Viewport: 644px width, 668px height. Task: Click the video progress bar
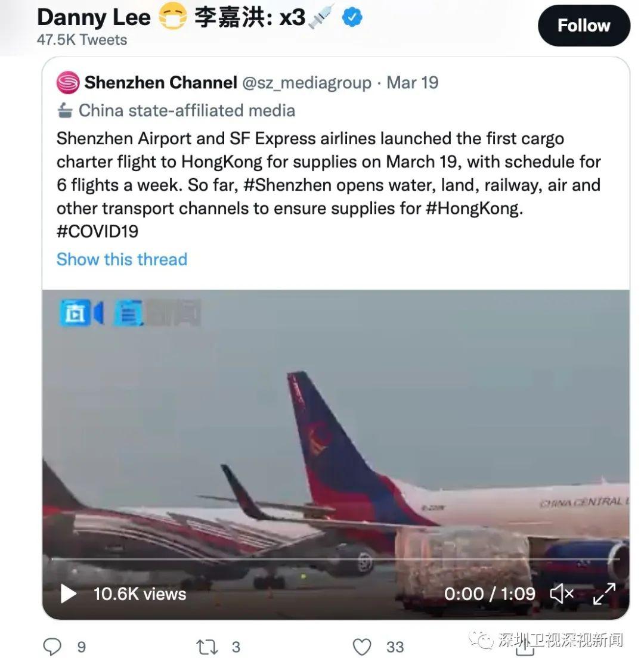tap(334, 559)
